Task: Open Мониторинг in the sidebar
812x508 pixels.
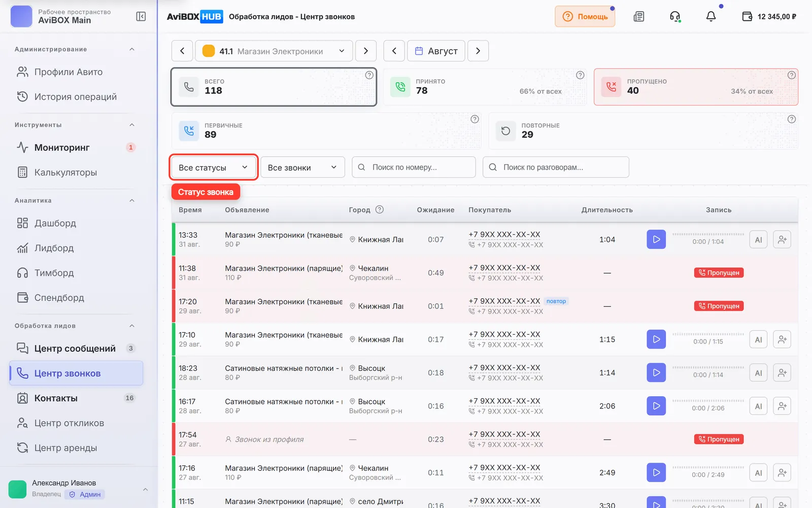Action: [76, 147]
